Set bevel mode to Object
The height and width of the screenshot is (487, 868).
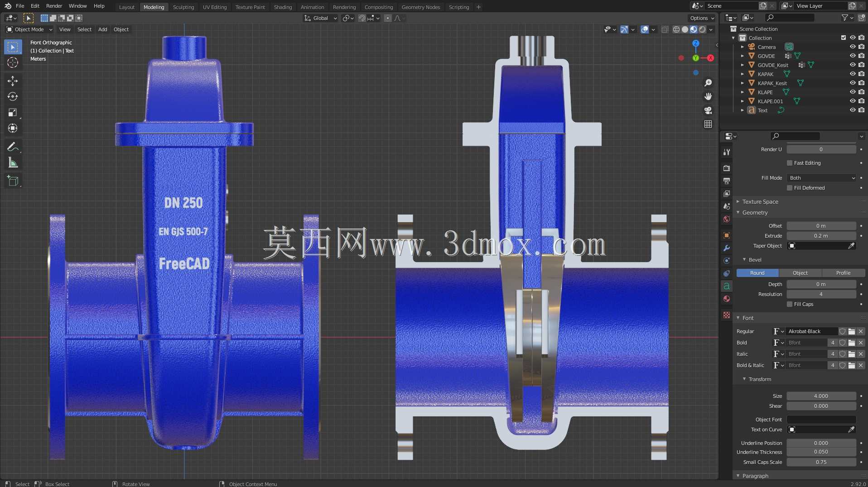800,273
